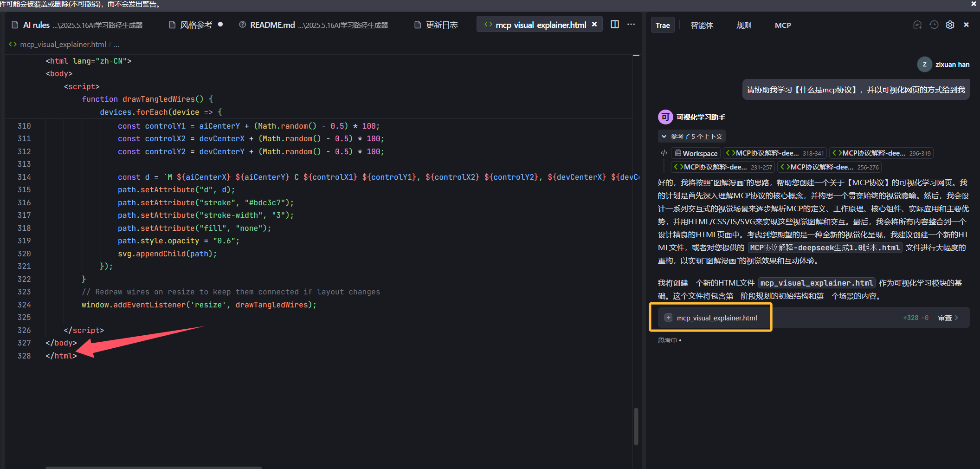Switch to the 智能体 agents tab
Image resolution: width=980 pixels, height=469 pixels.
click(702, 26)
